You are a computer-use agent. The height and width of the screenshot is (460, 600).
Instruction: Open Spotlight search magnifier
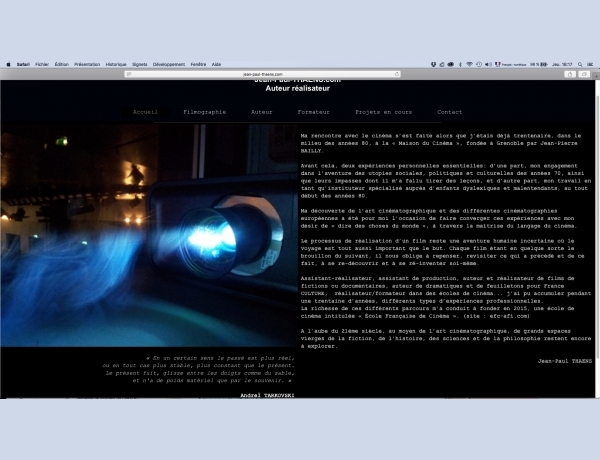[580, 64]
